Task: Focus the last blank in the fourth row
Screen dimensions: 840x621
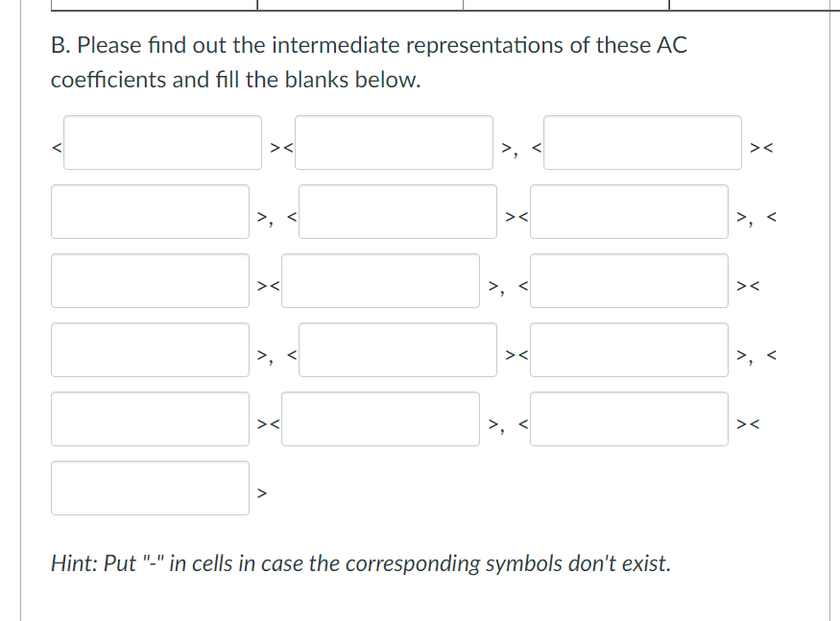Action: (x=629, y=349)
